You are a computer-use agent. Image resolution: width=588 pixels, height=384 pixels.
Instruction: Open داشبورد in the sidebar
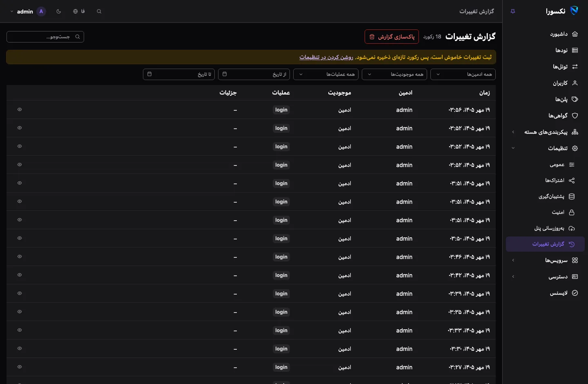pyautogui.click(x=545, y=34)
